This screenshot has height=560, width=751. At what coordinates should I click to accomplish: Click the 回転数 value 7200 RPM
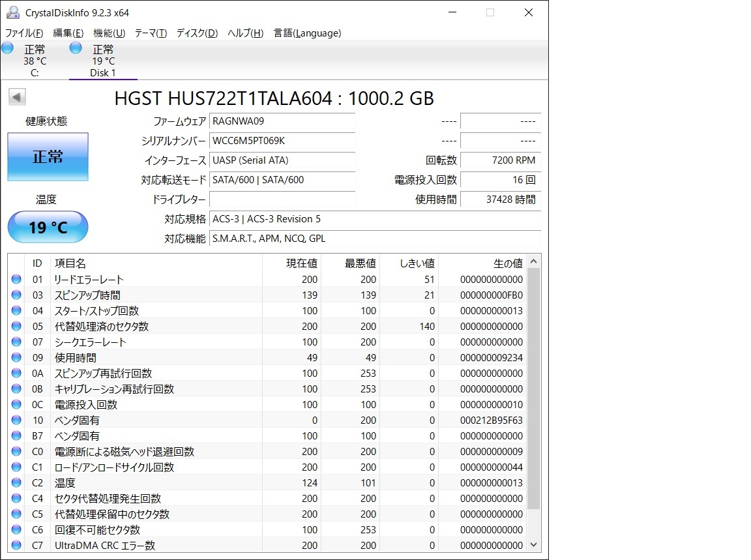coord(501,160)
